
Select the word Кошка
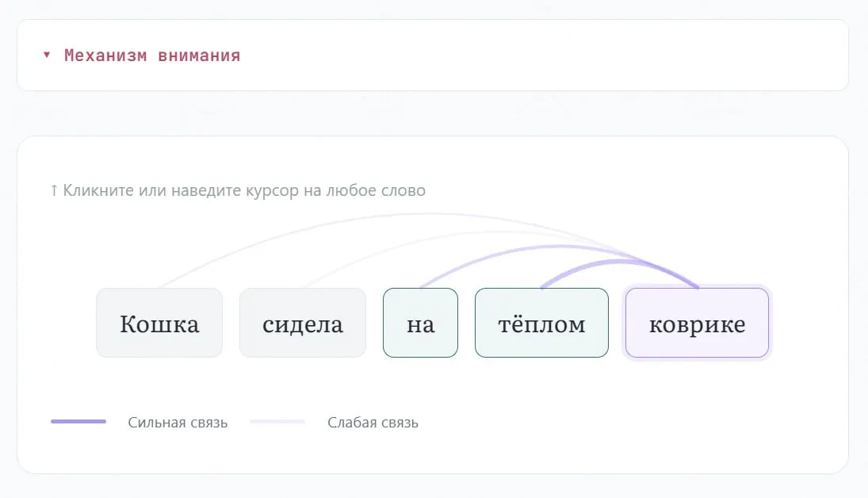click(x=159, y=324)
